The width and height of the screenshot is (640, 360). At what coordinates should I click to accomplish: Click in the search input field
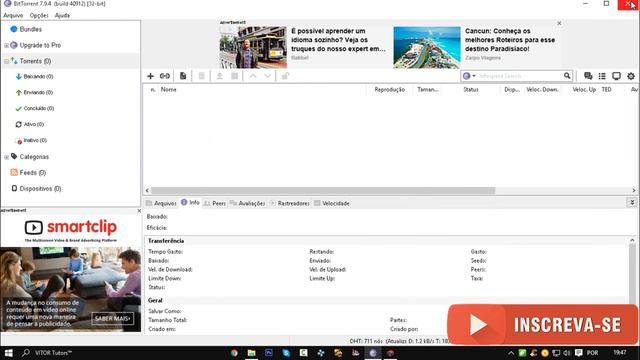coord(518,76)
